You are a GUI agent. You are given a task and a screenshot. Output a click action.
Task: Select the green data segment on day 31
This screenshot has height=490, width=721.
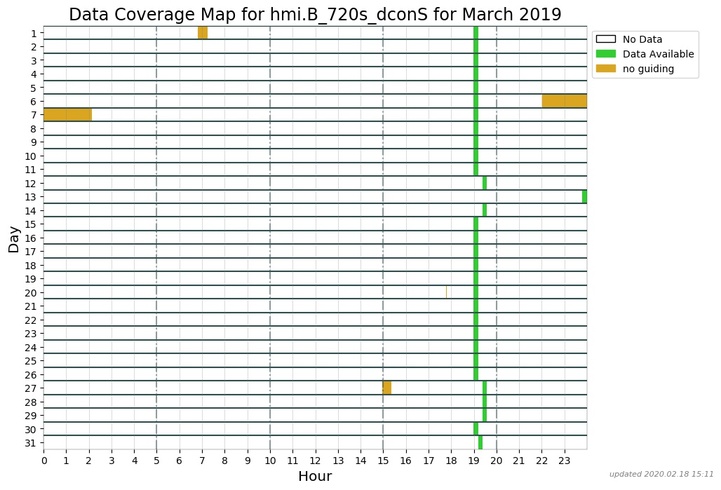click(480, 442)
